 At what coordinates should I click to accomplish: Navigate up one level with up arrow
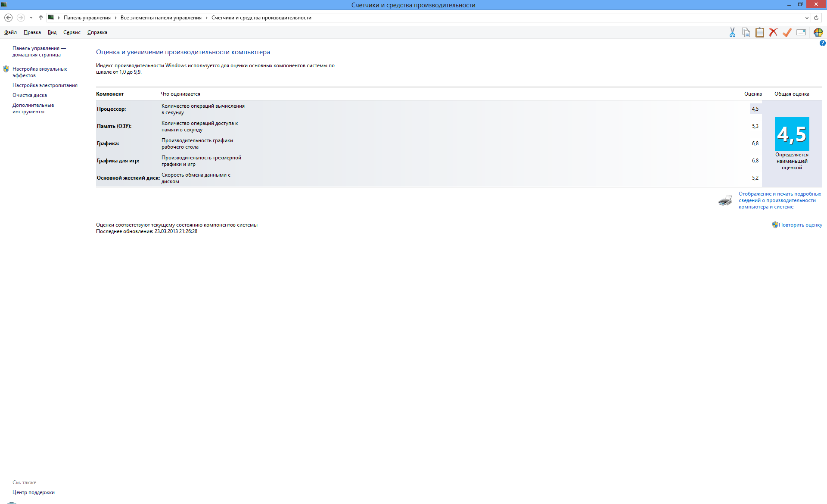coord(41,18)
